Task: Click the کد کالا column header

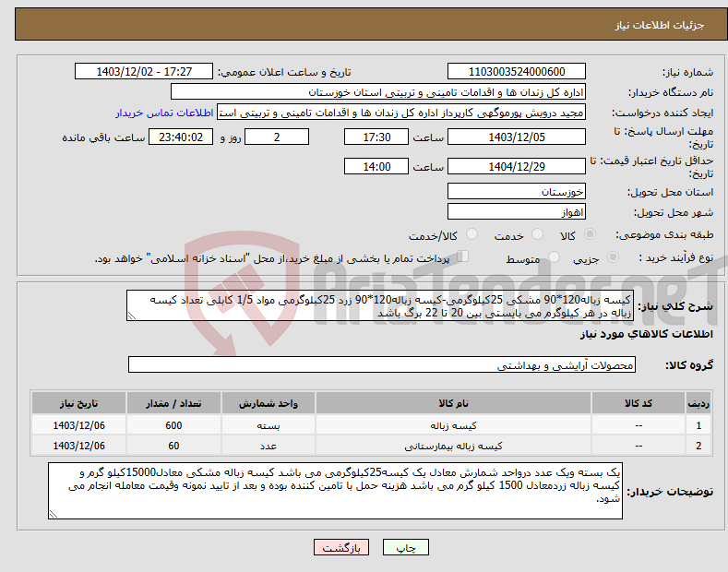Action: (x=638, y=403)
